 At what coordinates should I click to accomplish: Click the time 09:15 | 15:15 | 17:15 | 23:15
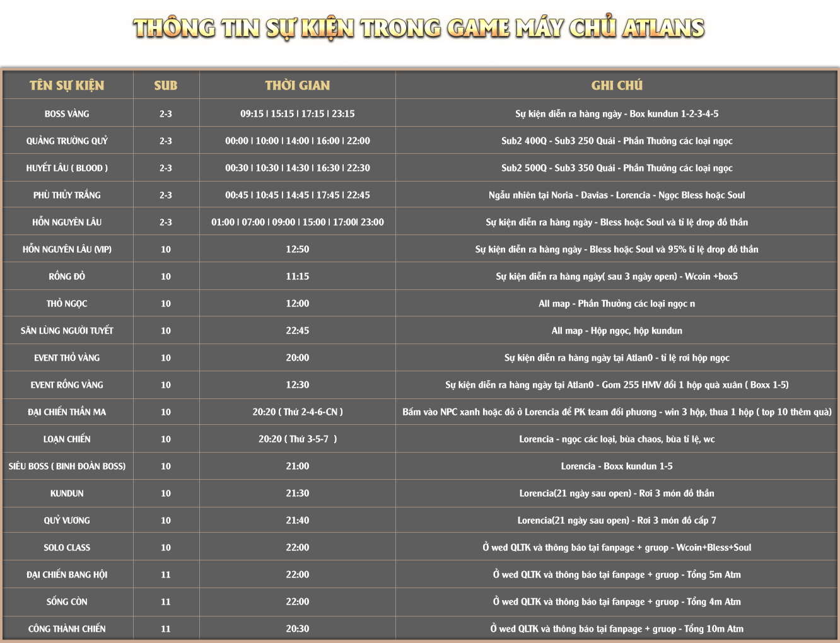click(x=298, y=114)
